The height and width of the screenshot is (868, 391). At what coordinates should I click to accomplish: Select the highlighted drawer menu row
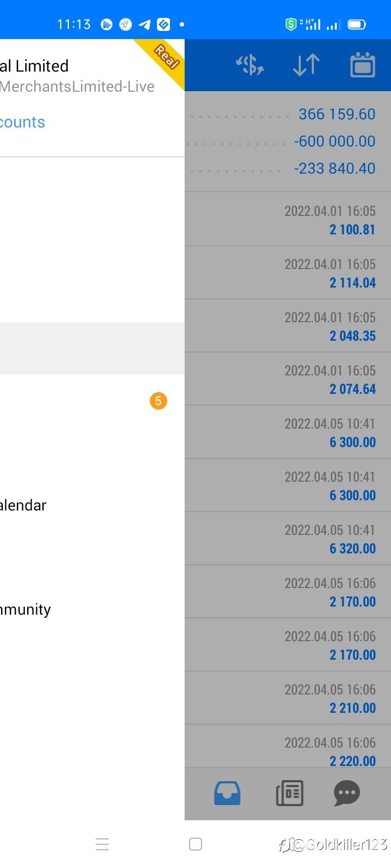pos(92,348)
